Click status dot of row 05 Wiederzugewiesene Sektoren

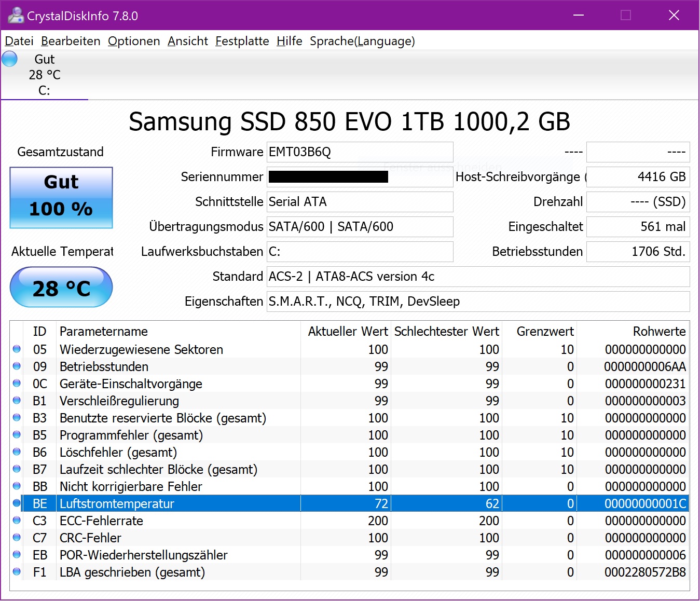[x=17, y=349]
